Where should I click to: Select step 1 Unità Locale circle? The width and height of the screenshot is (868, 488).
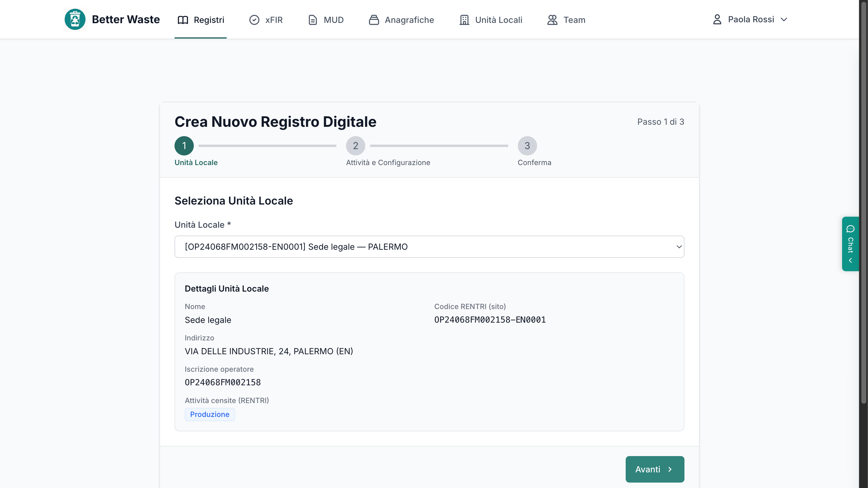pos(184,145)
